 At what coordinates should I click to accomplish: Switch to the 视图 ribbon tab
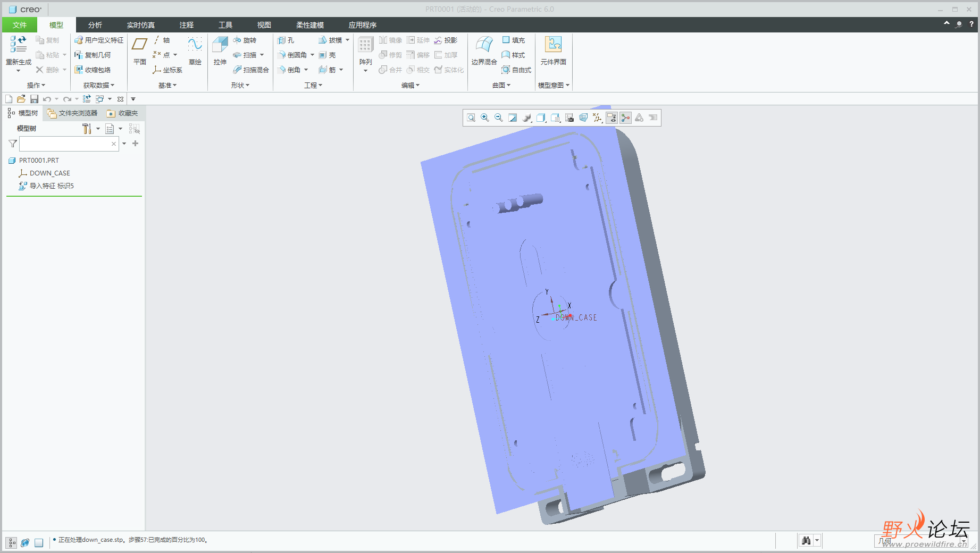pos(264,25)
